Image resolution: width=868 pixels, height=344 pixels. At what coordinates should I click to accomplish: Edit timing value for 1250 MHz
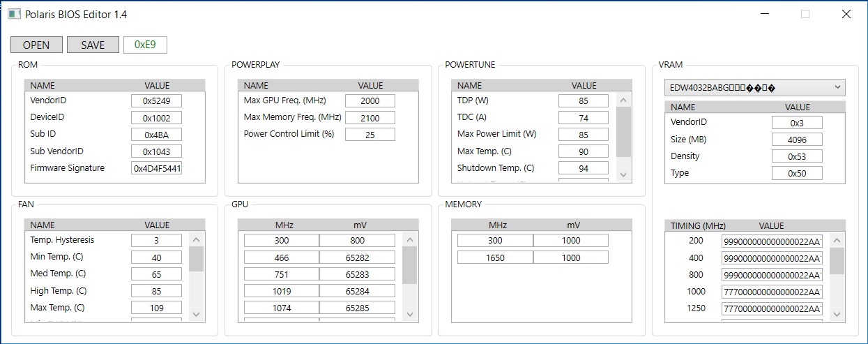click(x=772, y=308)
